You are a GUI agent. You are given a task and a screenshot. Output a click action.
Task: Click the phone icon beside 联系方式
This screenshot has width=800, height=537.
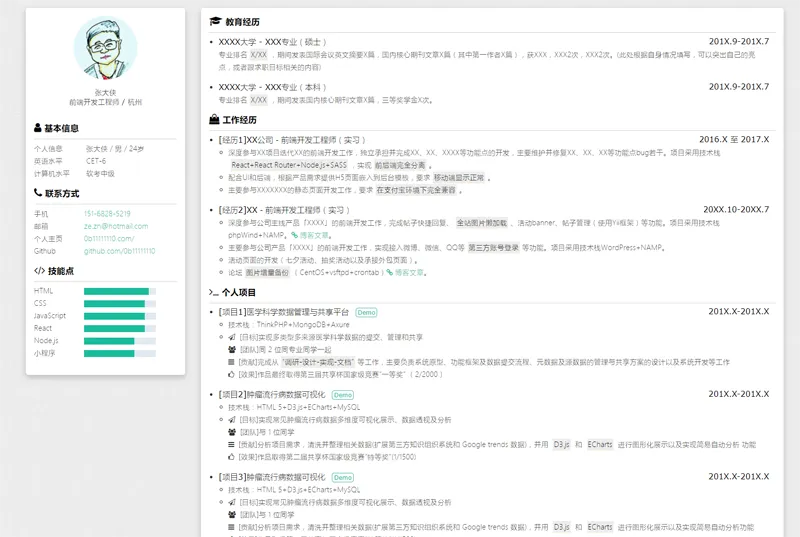pos(38,193)
